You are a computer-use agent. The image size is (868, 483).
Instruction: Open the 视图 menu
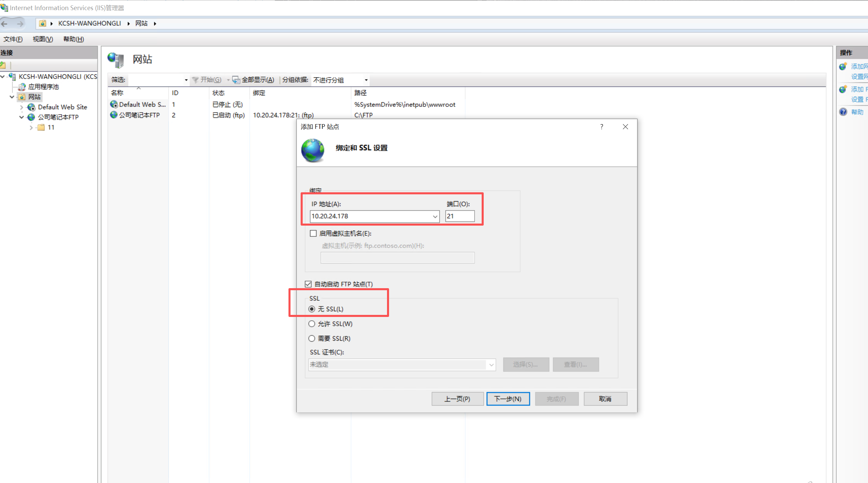point(43,39)
